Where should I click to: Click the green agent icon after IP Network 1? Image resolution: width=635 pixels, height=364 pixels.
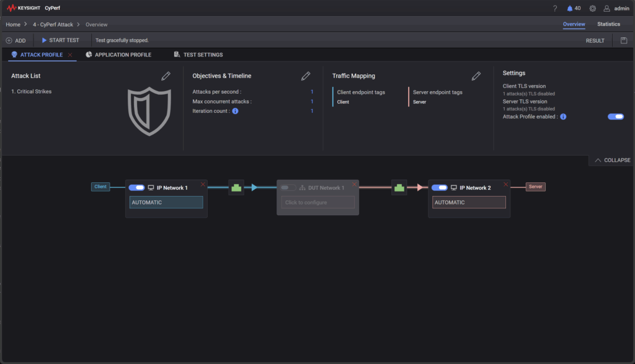click(236, 187)
